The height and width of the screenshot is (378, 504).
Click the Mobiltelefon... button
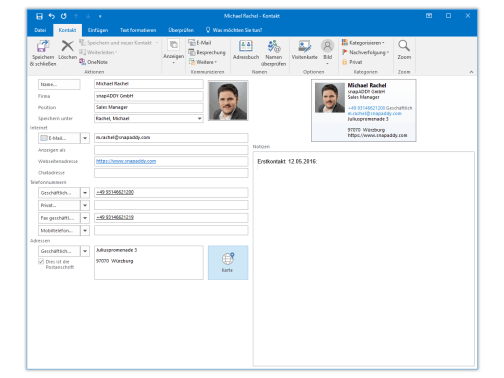click(x=59, y=231)
